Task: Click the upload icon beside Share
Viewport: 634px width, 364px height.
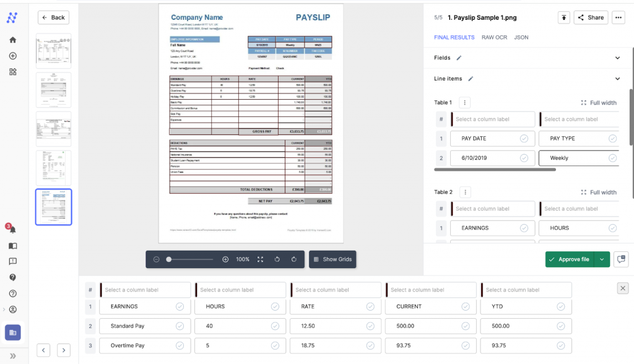Action: pos(563,17)
